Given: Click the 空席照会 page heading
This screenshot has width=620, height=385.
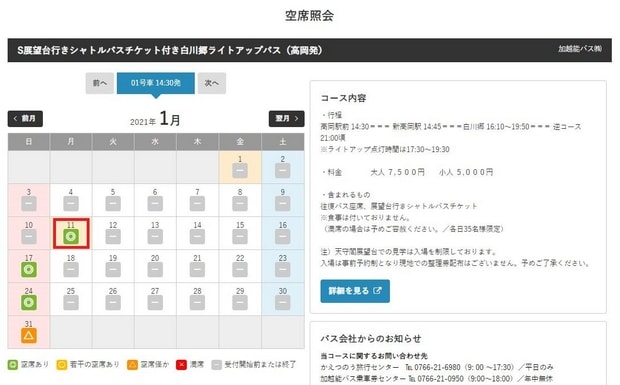Looking at the screenshot, I should point(310,16).
